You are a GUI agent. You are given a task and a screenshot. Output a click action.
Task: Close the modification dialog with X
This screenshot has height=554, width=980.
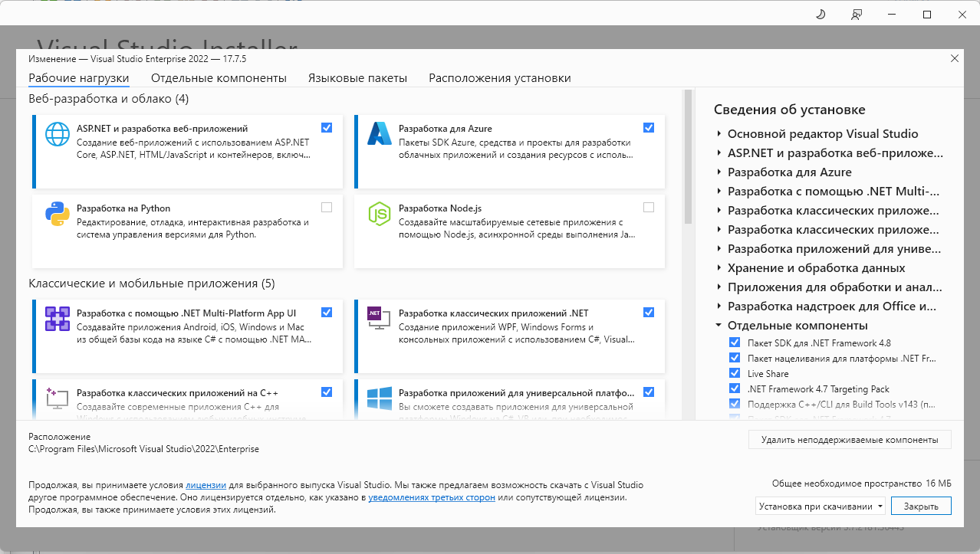pyautogui.click(x=955, y=58)
